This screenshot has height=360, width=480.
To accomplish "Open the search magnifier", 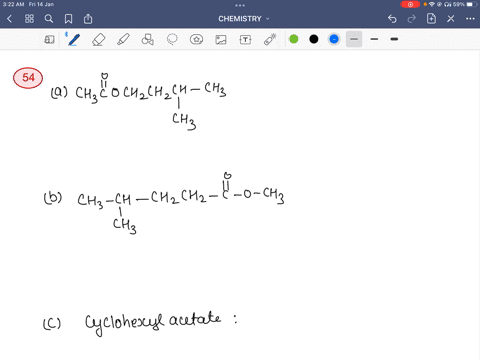I will tap(49, 19).
